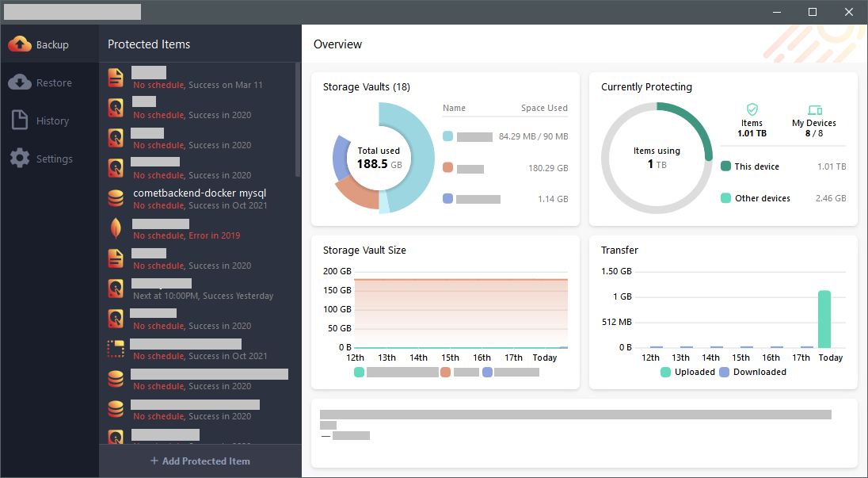The width and height of the screenshot is (868, 478).
Task: Click the cometbackend-docker mysql database icon
Action: pyautogui.click(x=116, y=198)
